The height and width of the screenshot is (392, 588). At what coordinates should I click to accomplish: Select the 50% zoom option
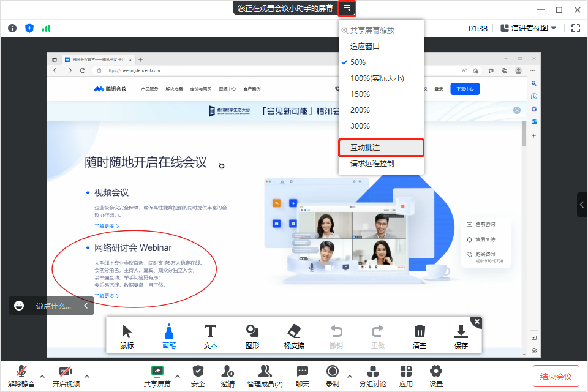click(x=381, y=62)
